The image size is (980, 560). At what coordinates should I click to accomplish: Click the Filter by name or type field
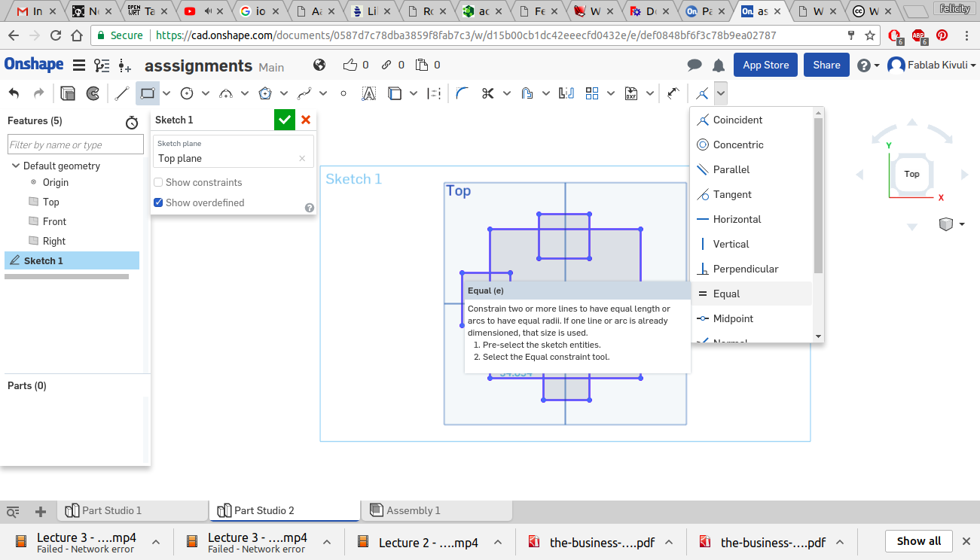click(75, 145)
